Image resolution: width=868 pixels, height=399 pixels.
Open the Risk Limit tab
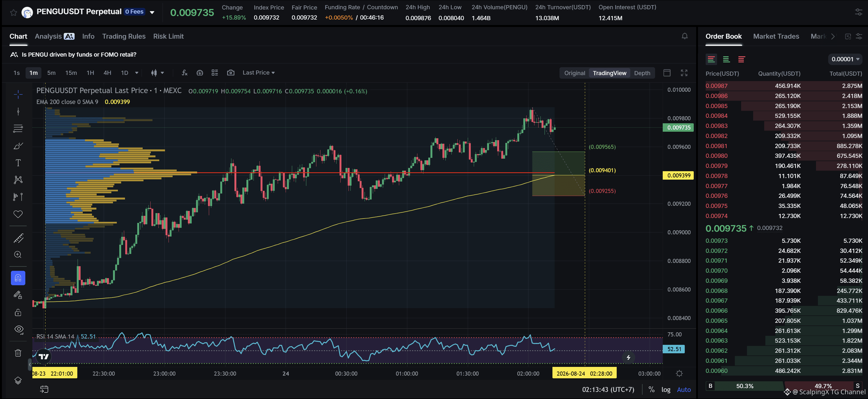[x=169, y=36]
